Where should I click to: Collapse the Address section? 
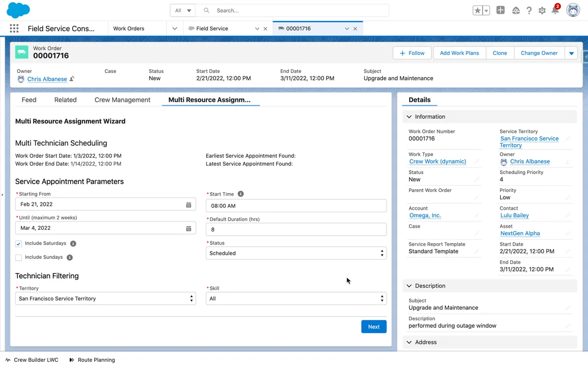490,342
